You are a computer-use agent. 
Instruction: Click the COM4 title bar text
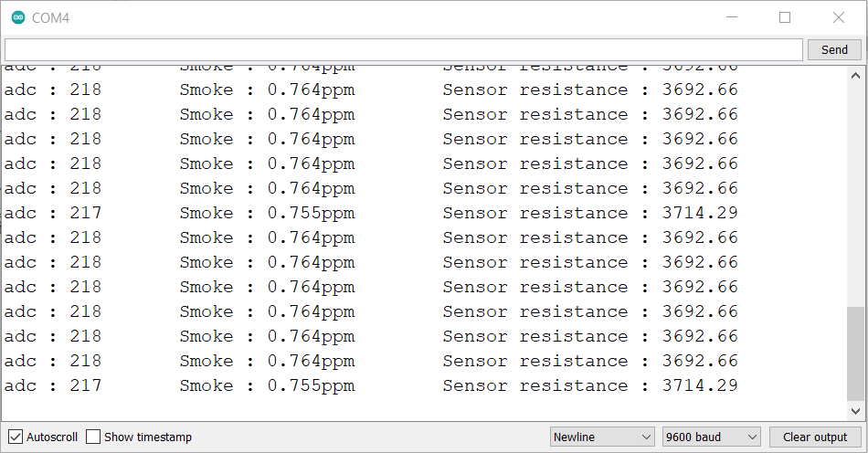click(50, 18)
